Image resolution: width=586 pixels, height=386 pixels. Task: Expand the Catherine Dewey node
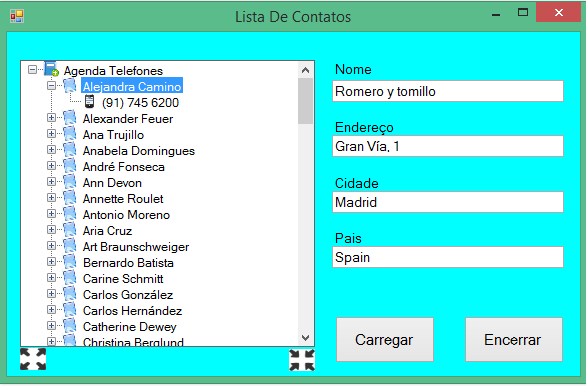[x=52, y=326]
